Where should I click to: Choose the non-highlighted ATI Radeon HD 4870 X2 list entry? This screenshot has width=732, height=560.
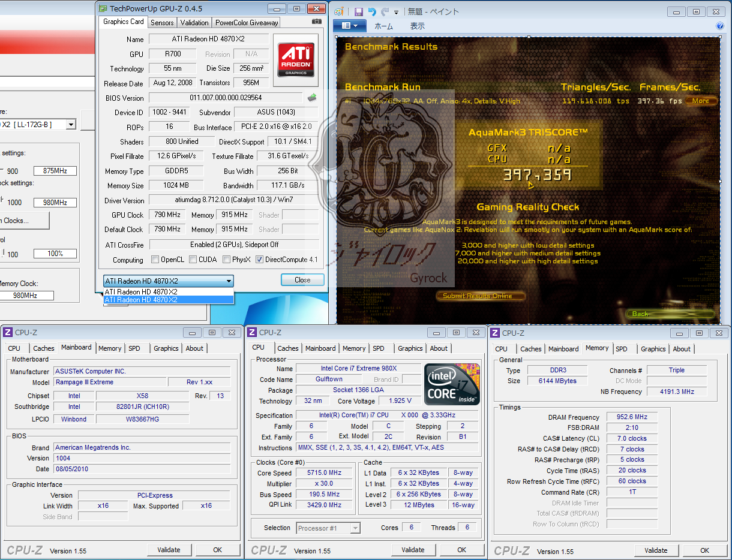pos(169,292)
